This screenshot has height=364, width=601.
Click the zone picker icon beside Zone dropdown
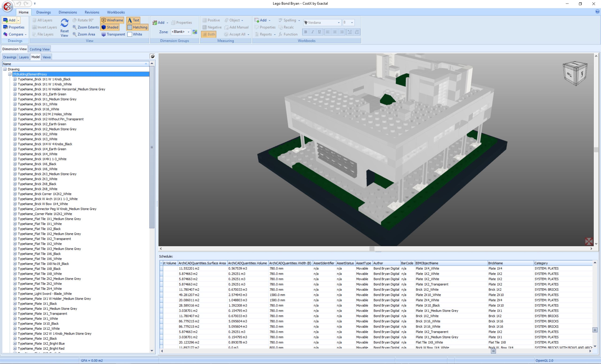195,32
